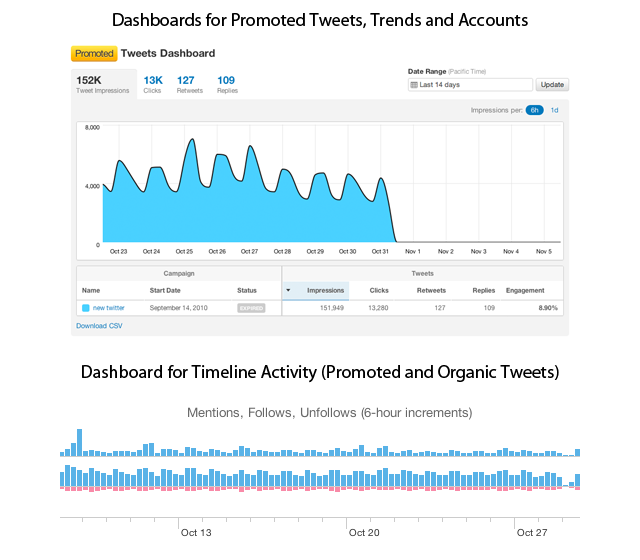Click the calendar icon in Date Range

coord(414,85)
